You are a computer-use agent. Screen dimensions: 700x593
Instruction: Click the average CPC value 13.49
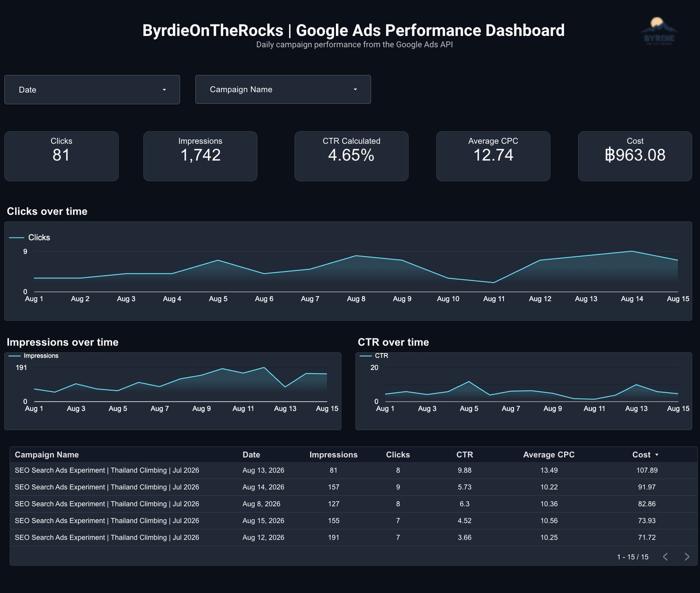click(549, 470)
